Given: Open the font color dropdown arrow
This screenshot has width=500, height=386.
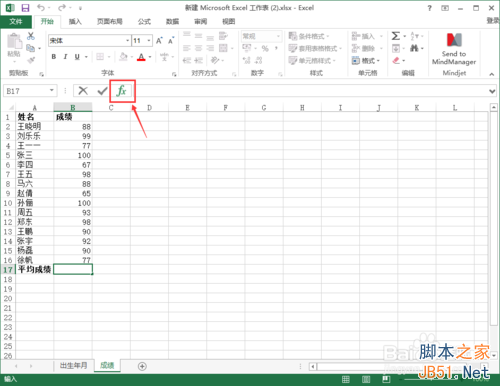Looking at the screenshot, I should (x=150, y=57).
